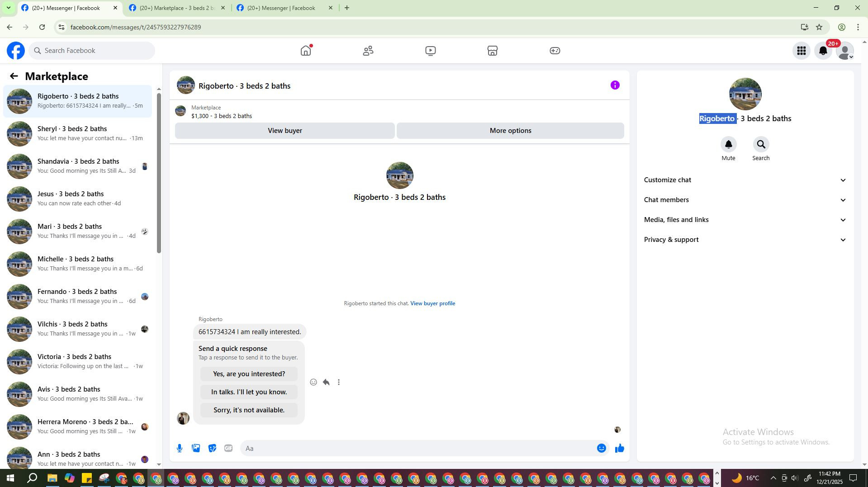The height and width of the screenshot is (487, 868).
Task: Expand Chat members section
Action: pos(745,200)
